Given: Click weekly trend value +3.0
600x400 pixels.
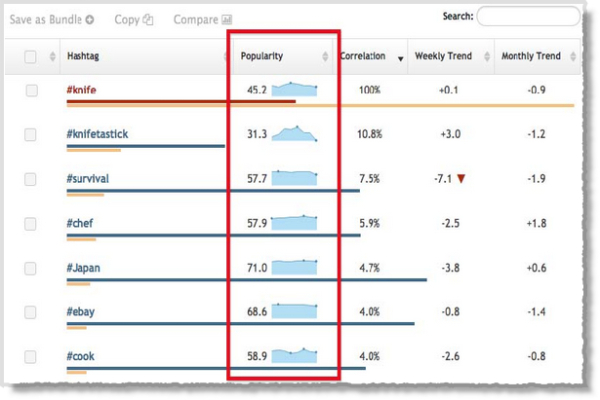Looking at the screenshot, I should tap(450, 134).
